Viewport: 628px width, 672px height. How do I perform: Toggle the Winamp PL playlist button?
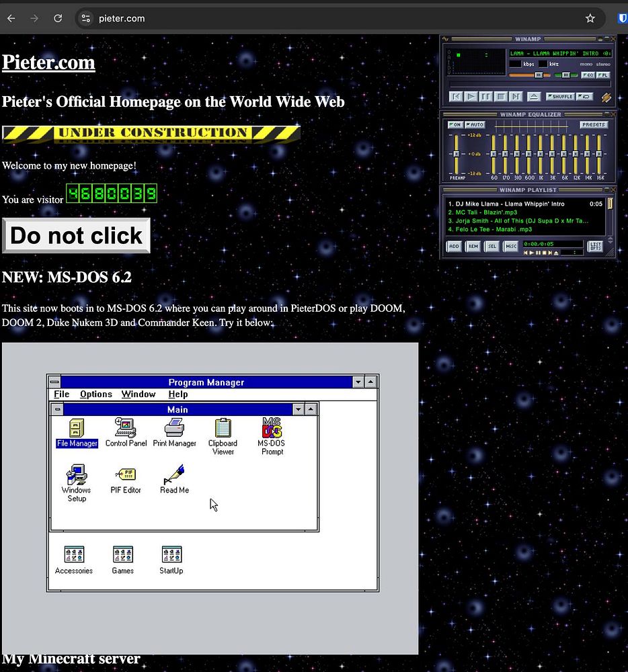click(x=603, y=75)
